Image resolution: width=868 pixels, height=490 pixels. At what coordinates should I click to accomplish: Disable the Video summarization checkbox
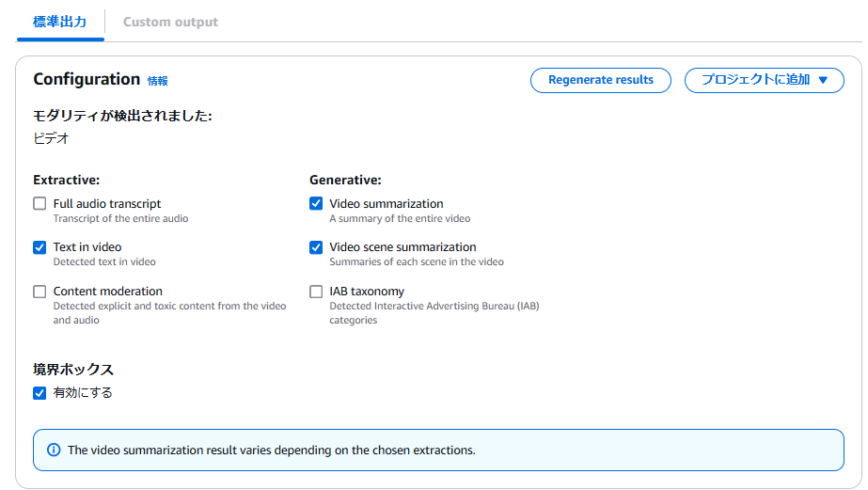click(316, 204)
